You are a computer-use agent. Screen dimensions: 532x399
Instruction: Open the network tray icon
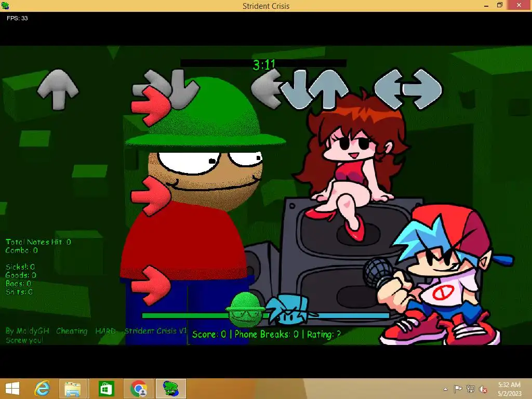click(x=471, y=389)
